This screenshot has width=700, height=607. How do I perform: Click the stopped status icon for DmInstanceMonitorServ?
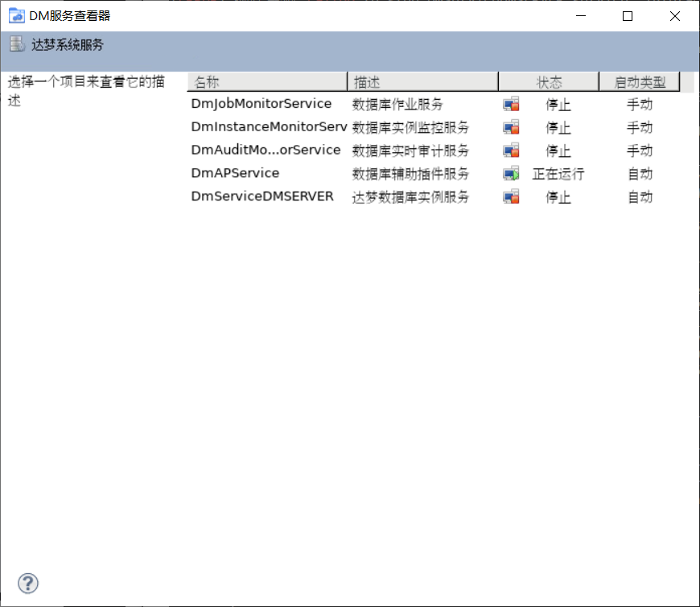click(x=511, y=127)
